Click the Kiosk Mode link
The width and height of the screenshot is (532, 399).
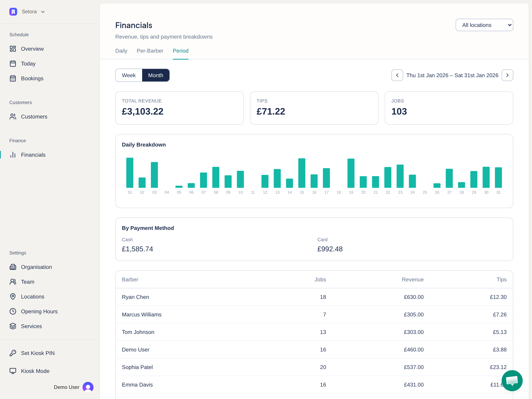pyautogui.click(x=35, y=371)
